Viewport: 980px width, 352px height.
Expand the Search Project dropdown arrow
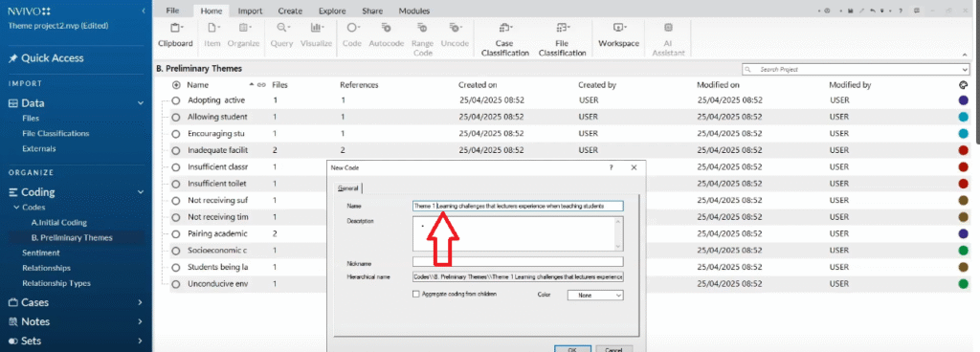pos(965,69)
